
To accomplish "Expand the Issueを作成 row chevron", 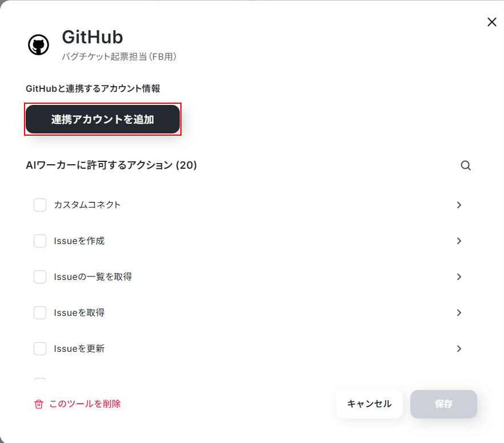I will [459, 241].
